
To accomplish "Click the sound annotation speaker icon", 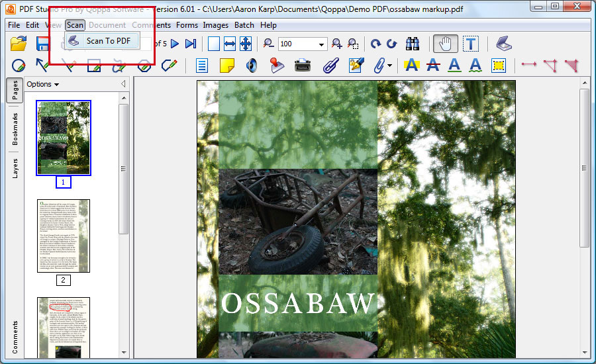I will (x=252, y=66).
